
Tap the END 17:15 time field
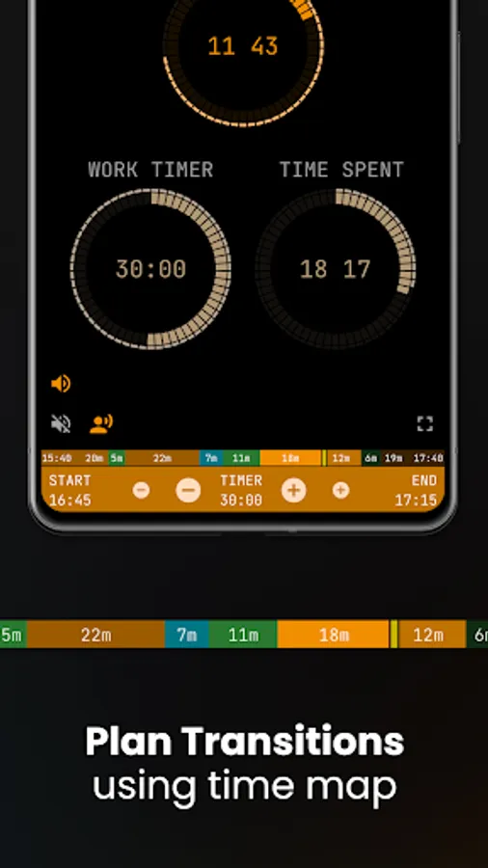416,491
